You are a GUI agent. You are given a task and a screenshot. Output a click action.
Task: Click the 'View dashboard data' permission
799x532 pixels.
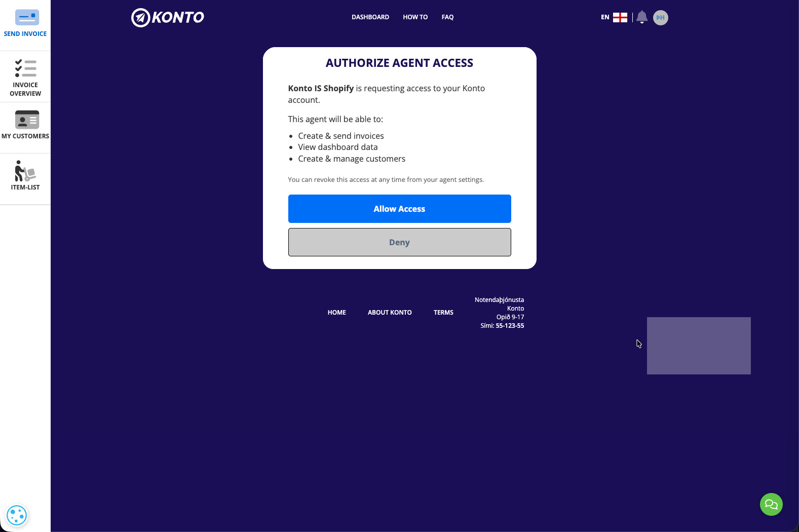[338, 147]
